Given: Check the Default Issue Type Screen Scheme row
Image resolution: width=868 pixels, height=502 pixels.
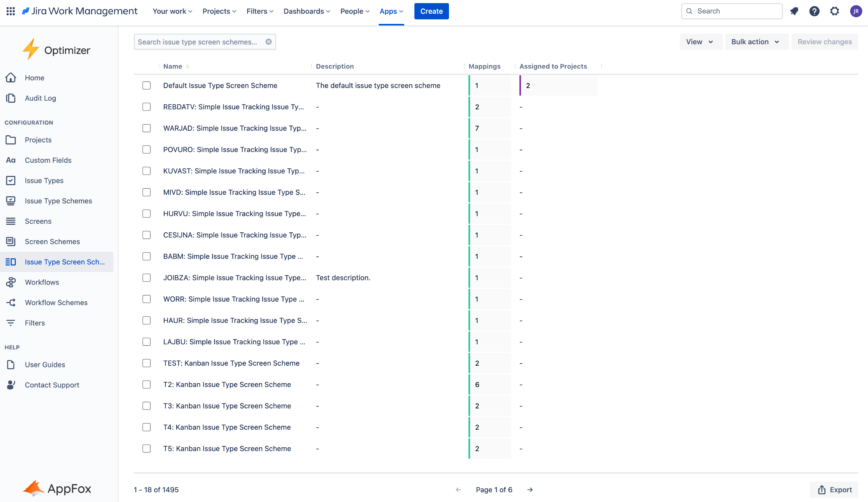Looking at the screenshot, I should pyautogui.click(x=146, y=85).
